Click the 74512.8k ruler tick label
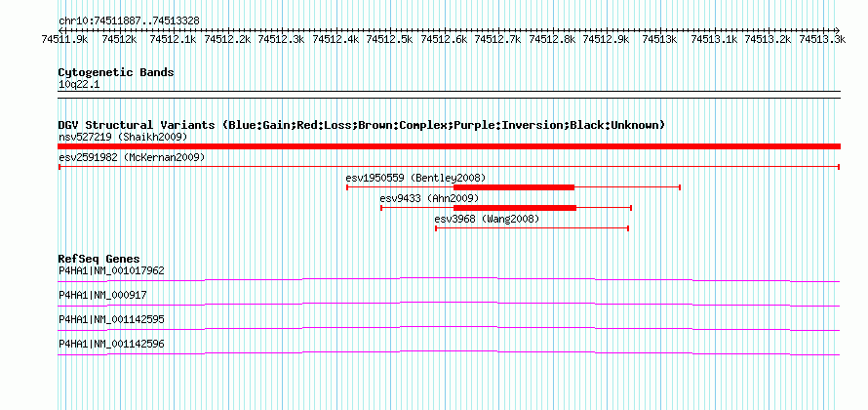Viewport: 868px width, 410px height. (553, 39)
